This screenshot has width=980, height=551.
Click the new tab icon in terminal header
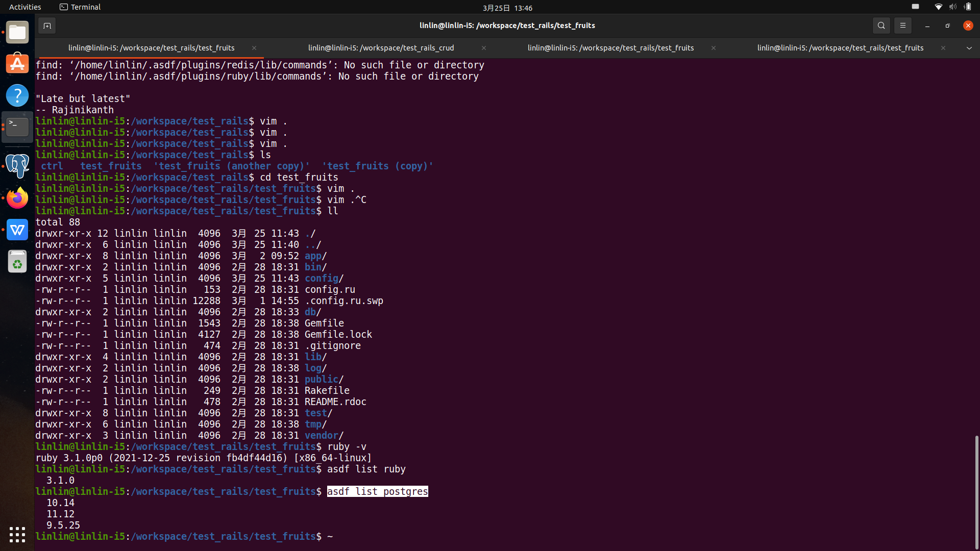(x=47, y=26)
